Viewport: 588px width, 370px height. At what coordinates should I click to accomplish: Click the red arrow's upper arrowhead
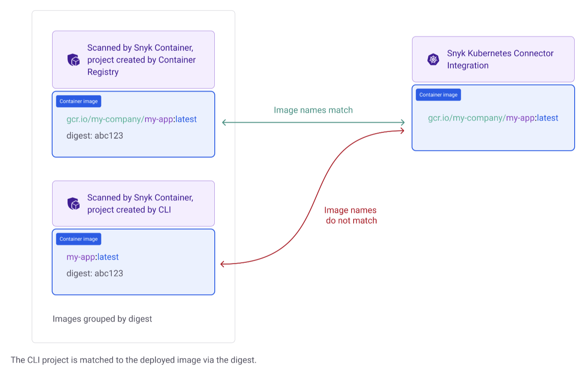coord(402,131)
